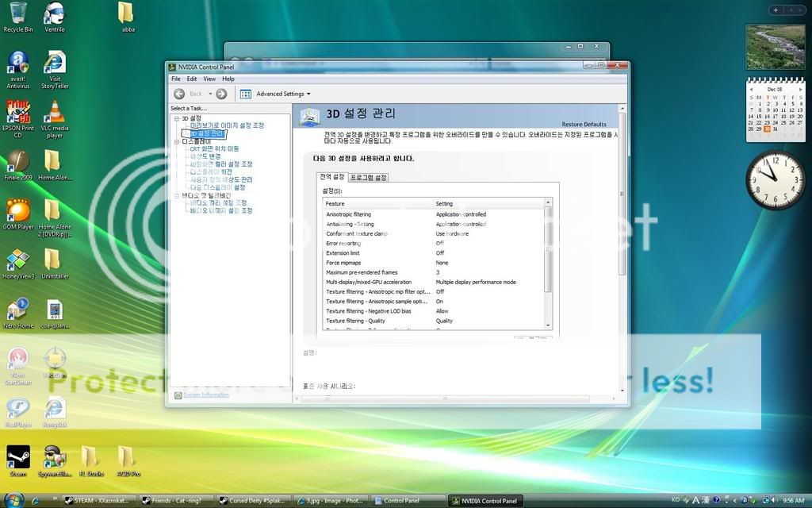The width and height of the screenshot is (812, 508).
Task: Launch RealPlayer desktop icon
Action: coord(18,412)
